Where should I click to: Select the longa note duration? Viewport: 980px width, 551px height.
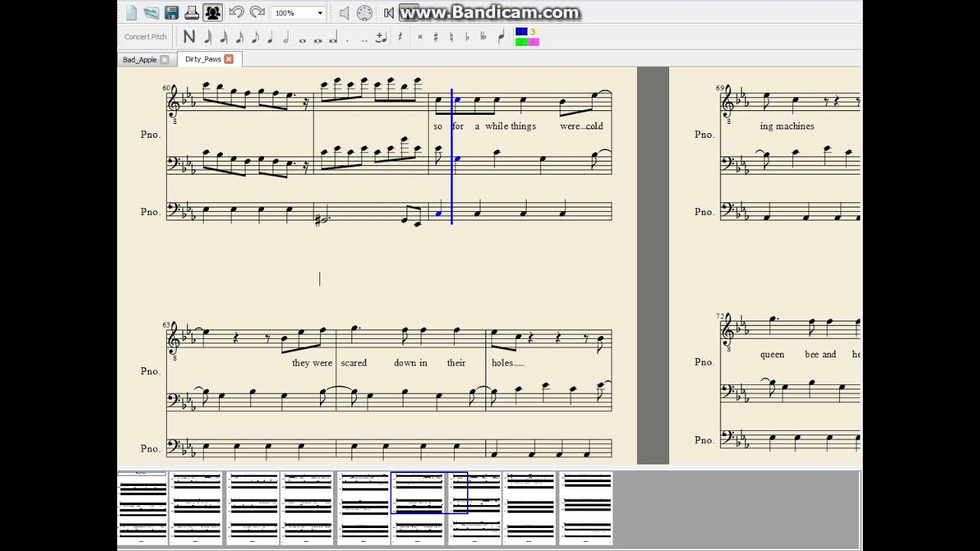click(x=333, y=38)
